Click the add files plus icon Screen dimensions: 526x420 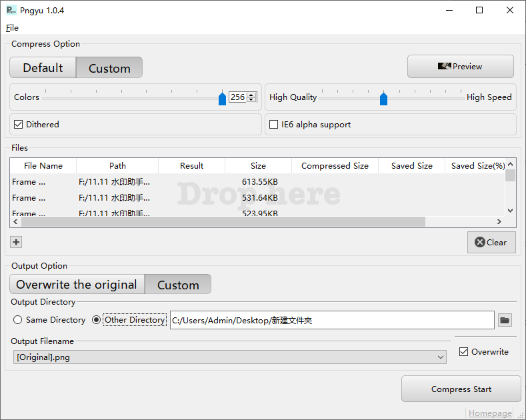(x=17, y=242)
